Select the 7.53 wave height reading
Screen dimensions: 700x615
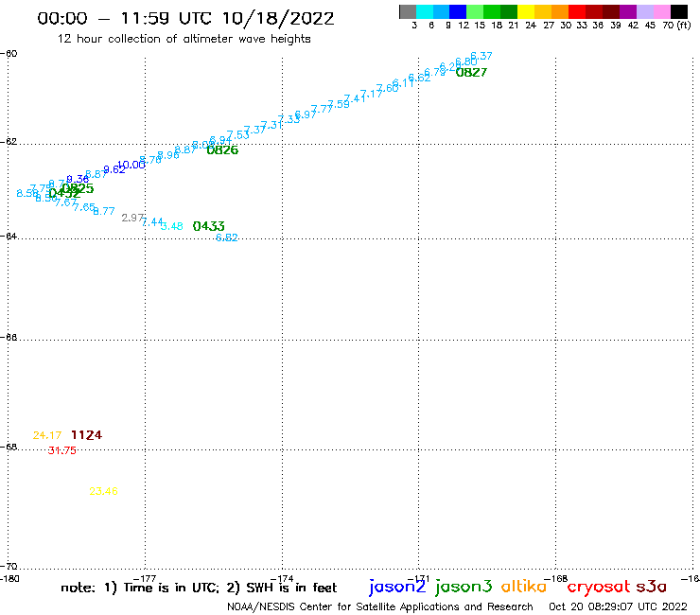point(238,135)
